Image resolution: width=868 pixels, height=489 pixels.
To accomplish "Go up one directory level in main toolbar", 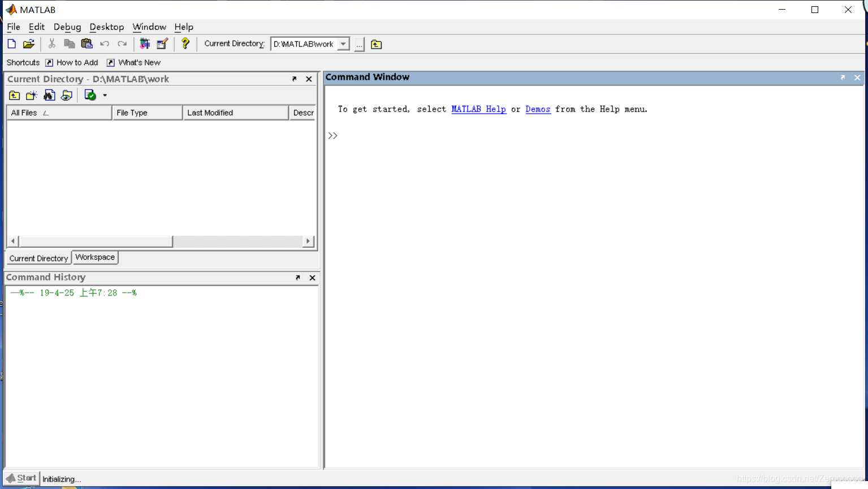I will (x=376, y=44).
